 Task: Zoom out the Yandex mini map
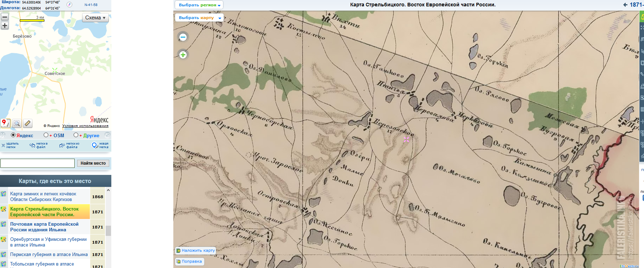coord(5,17)
